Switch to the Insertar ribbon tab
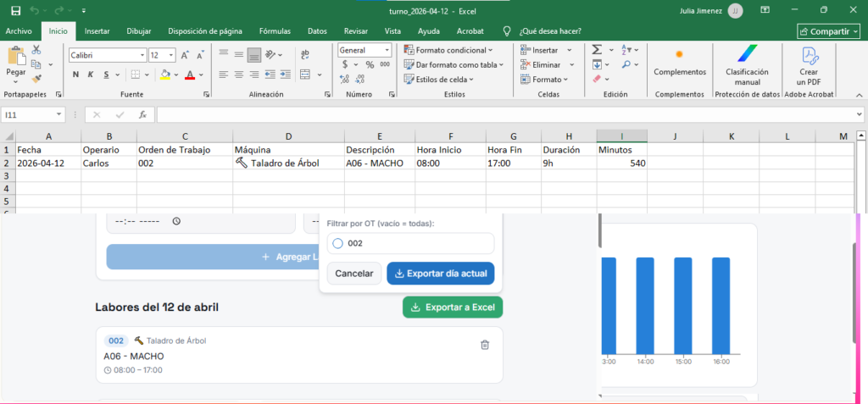 click(97, 30)
